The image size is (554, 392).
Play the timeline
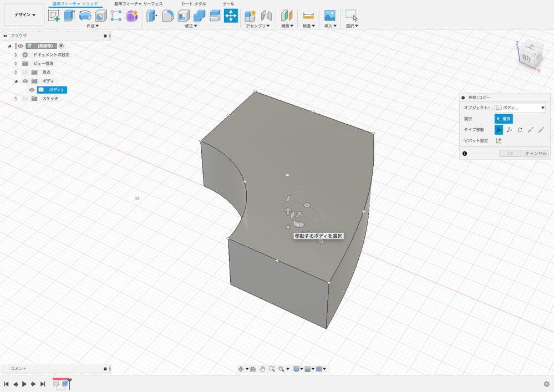click(24, 384)
